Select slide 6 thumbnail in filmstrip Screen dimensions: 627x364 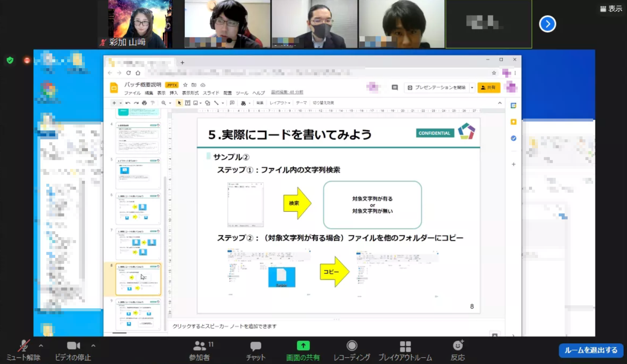coord(138,209)
